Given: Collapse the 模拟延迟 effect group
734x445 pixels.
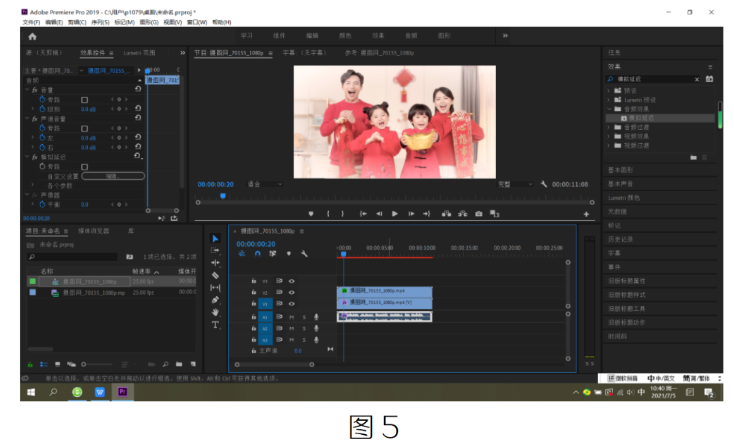Looking at the screenshot, I should coord(27,157).
